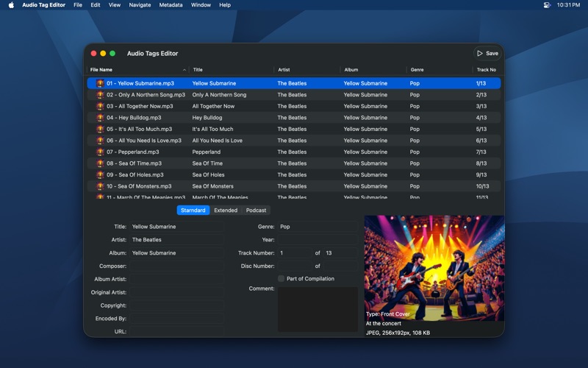
Task: Click the album icon for 01 - Yellow Submarine.mp3
Action: pyautogui.click(x=100, y=83)
